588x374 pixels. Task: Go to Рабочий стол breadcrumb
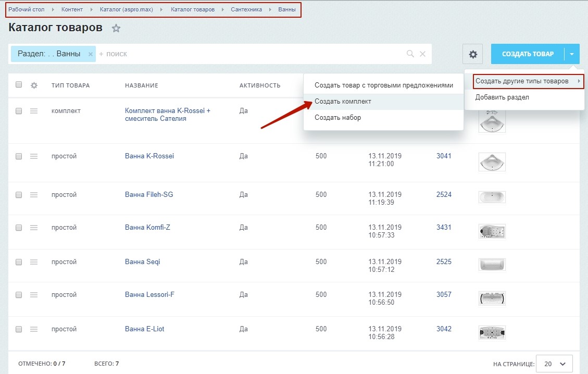click(x=26, y=9)
